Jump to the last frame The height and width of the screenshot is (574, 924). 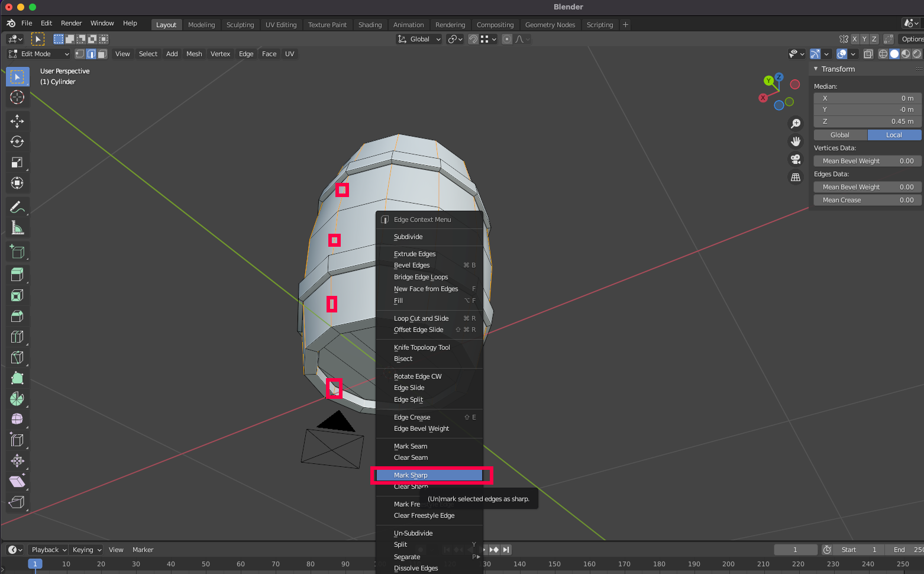click(506, 550)
